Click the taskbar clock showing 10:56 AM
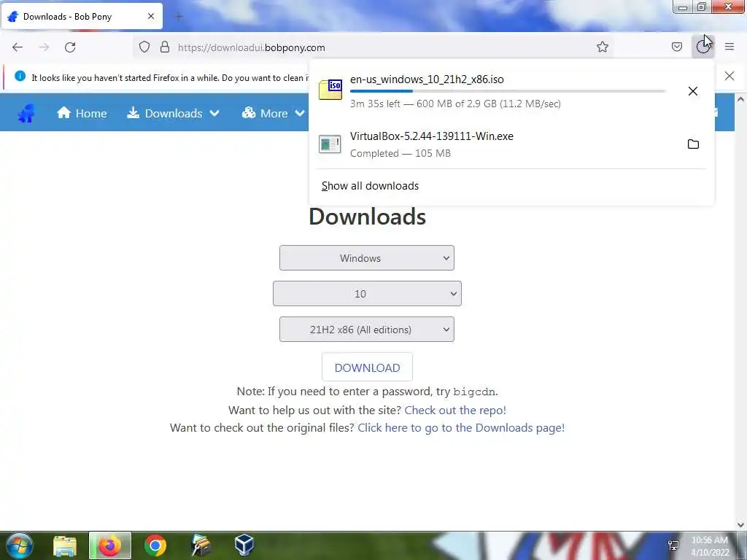 tap(710, 546)
